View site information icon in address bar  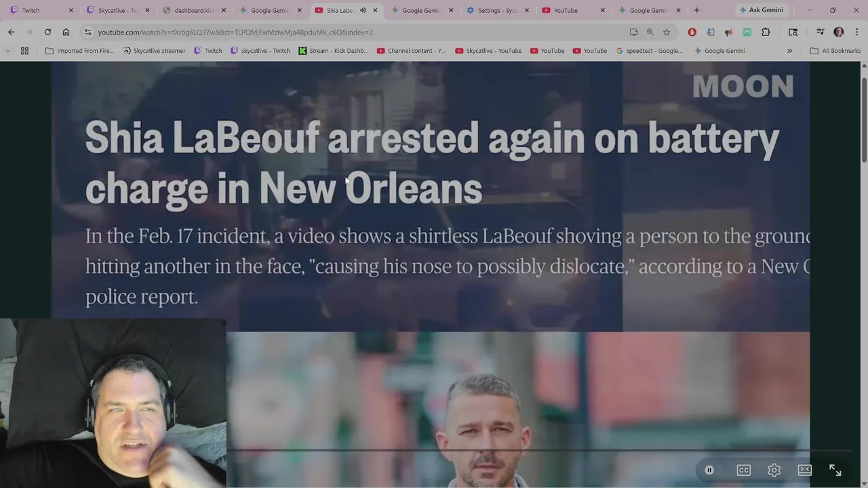tap(87, 32)
